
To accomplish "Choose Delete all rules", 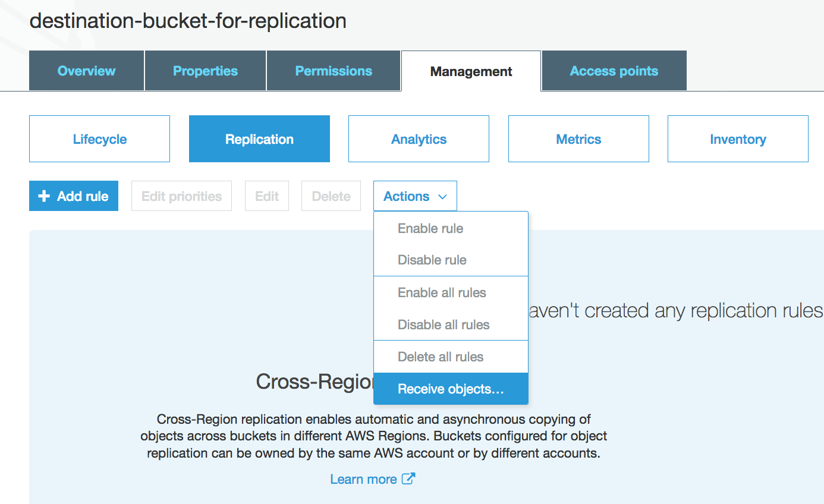I will (439, 357).
